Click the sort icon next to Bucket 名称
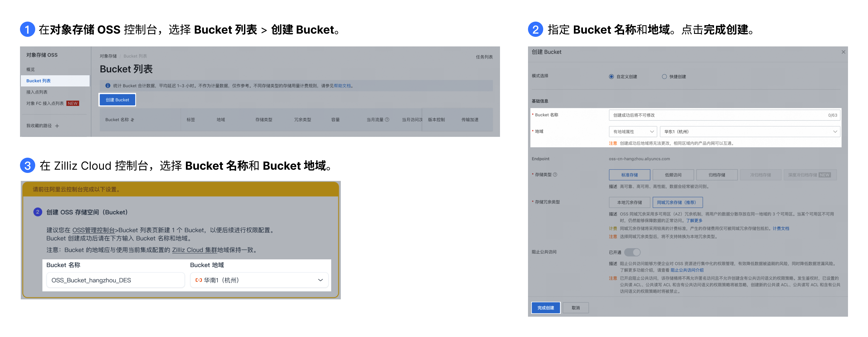 click(133, 120)
